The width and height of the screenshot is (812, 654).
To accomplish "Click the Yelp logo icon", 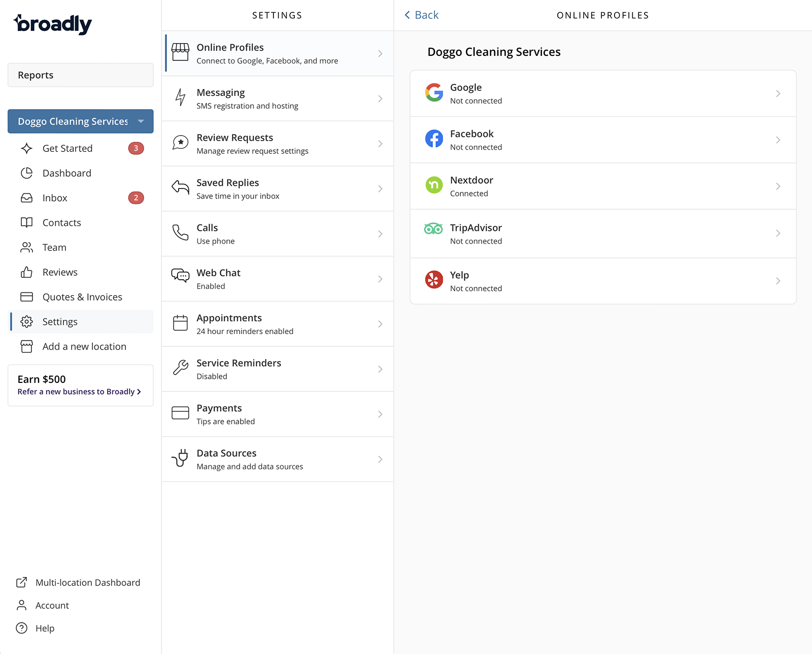I will point(434,279).
